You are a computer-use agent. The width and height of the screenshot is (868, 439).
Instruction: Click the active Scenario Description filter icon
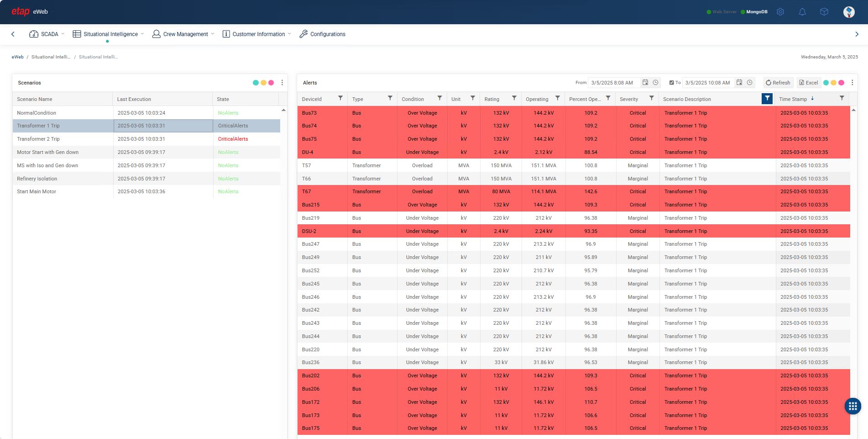[x=767, y=99]
